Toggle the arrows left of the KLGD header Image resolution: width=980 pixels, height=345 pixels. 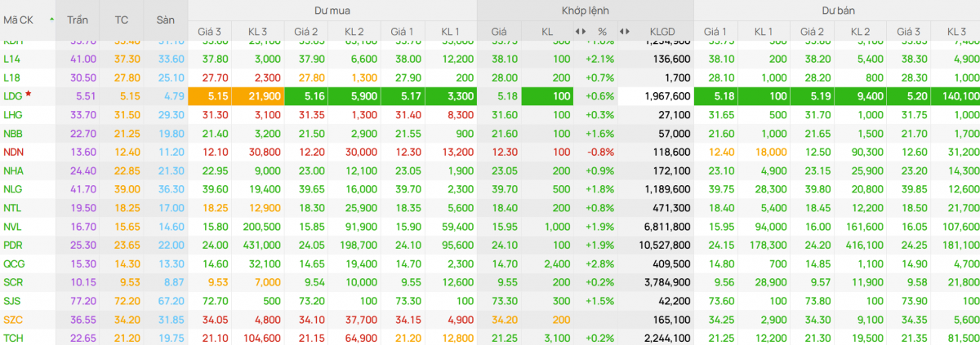click(625, 32)
